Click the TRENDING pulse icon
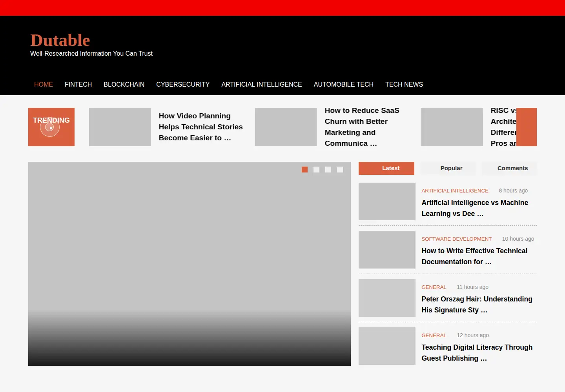The width and height of the screenshot is (565, 392). (x=50, y=127)
